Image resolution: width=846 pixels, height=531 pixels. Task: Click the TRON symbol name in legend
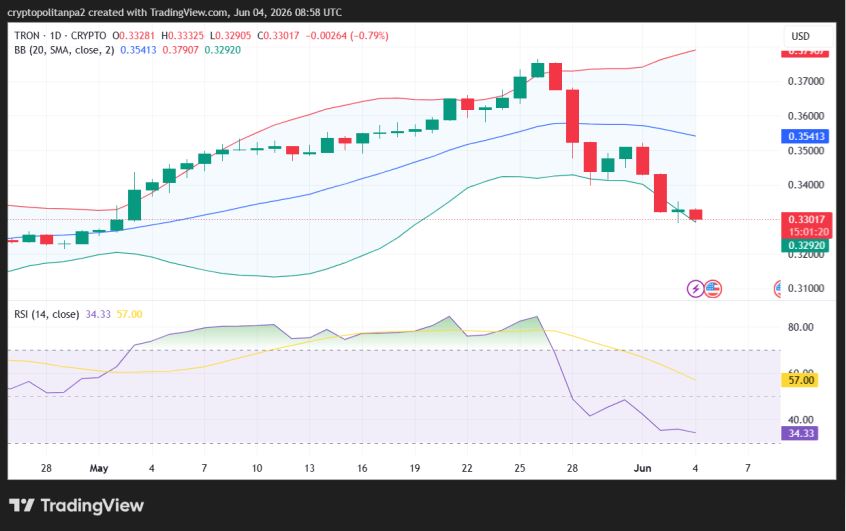(27, 36)
